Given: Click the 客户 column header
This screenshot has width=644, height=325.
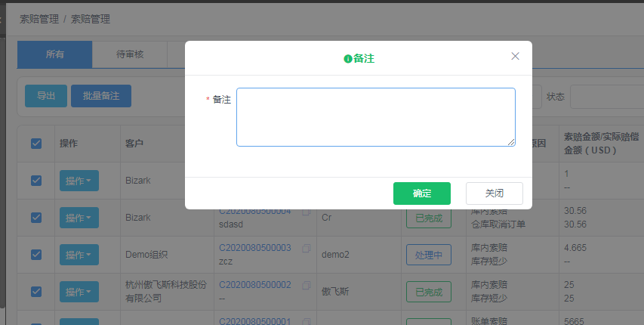Looking at the screenshot, I should click(134, 143).
